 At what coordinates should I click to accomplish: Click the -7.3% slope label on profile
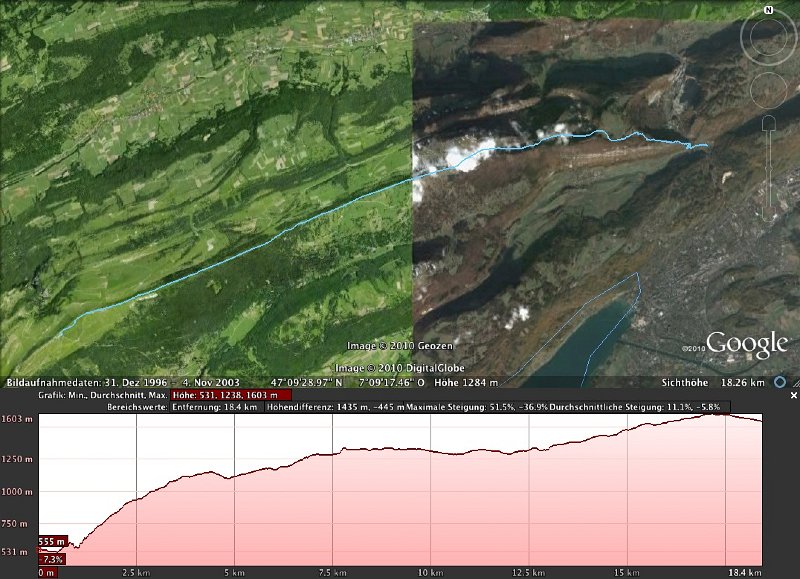[x=52, y=559]
